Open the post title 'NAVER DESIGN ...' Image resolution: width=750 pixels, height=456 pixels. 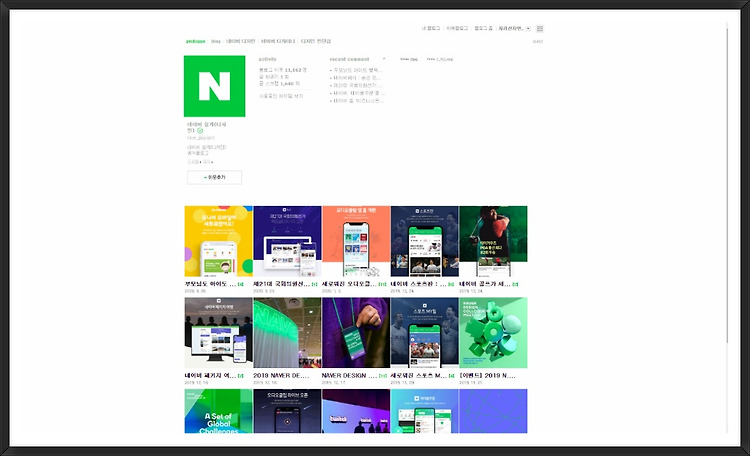(350, 376)
